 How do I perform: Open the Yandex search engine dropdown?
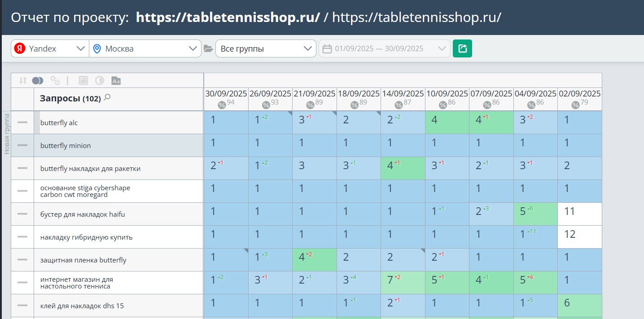[50, 48]
